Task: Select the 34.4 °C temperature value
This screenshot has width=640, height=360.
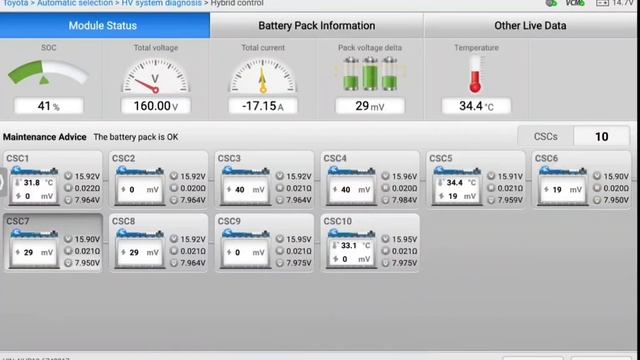Action: point(476,106)
